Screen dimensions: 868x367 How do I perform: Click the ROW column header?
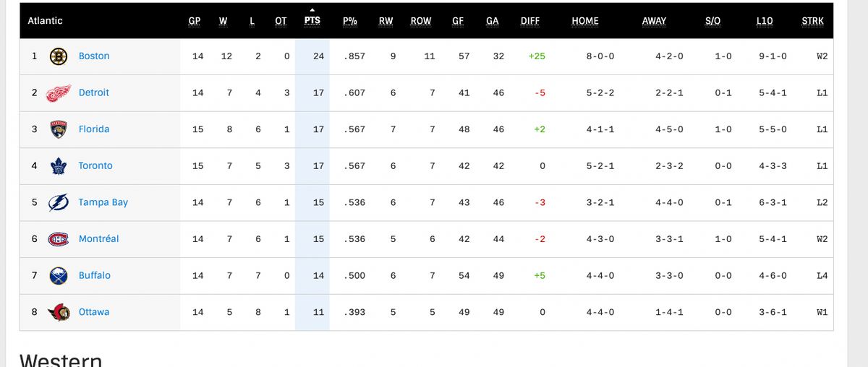pos(421,21)
